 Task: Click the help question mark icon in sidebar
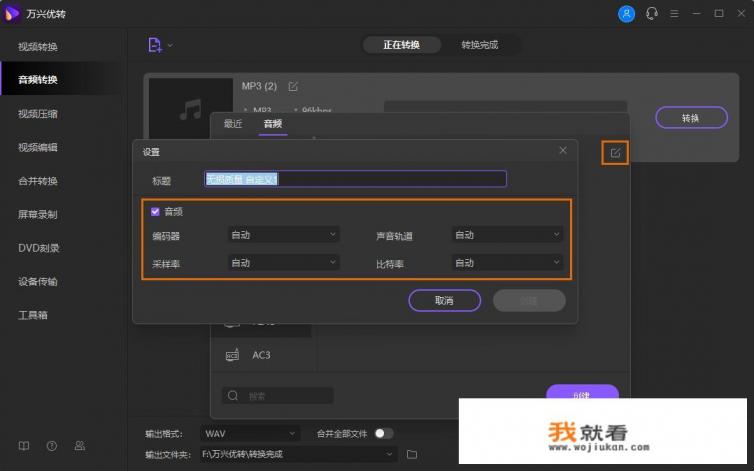(x=51, y=445)
